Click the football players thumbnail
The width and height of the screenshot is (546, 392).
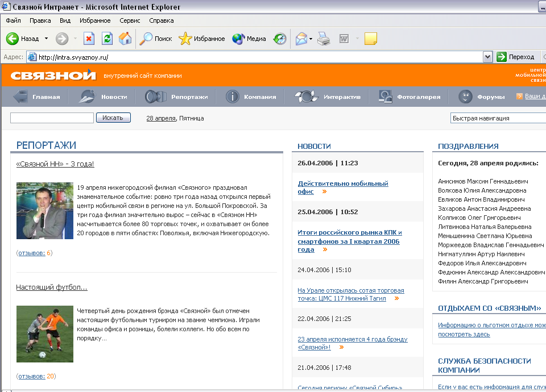[x=45, y=334]
